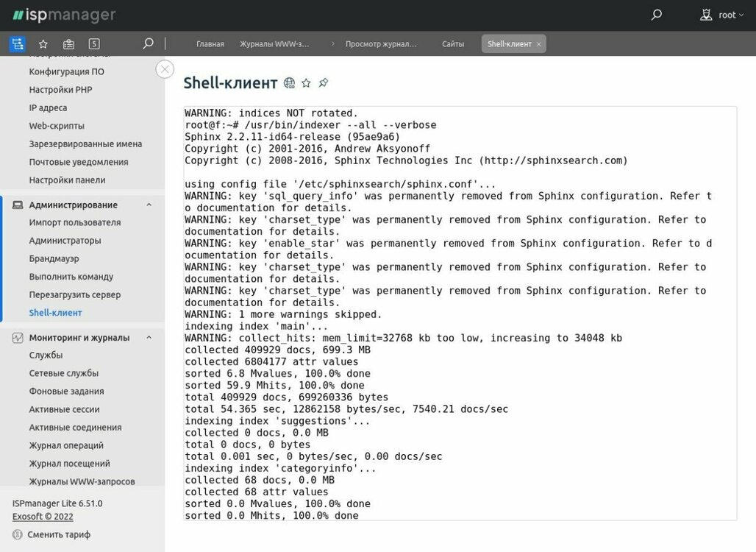Click the Сменить тариф link

[x=59, y=534]
